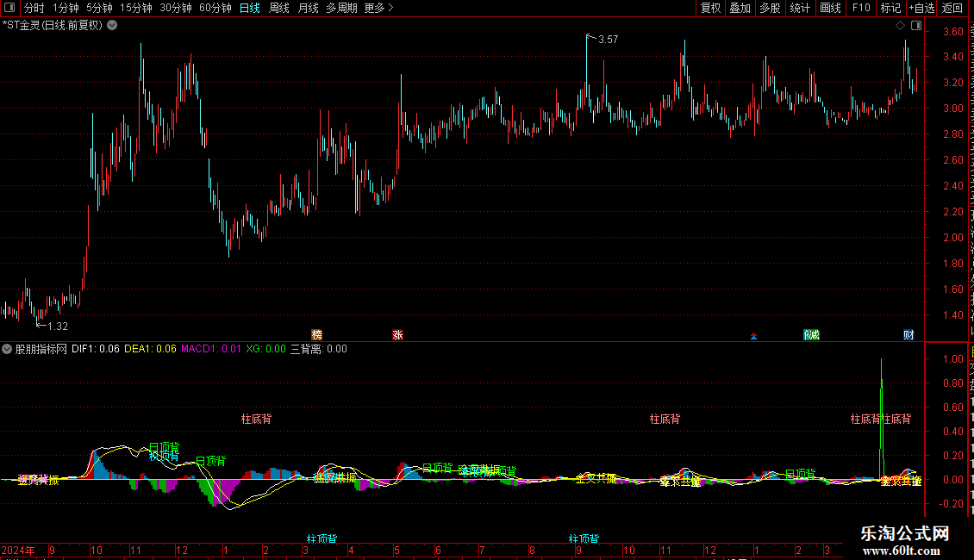The width and height of the screenshot is (974, 560).
Task: Toggle the right side panel icon near the price axis
Action: pos(916,26)
